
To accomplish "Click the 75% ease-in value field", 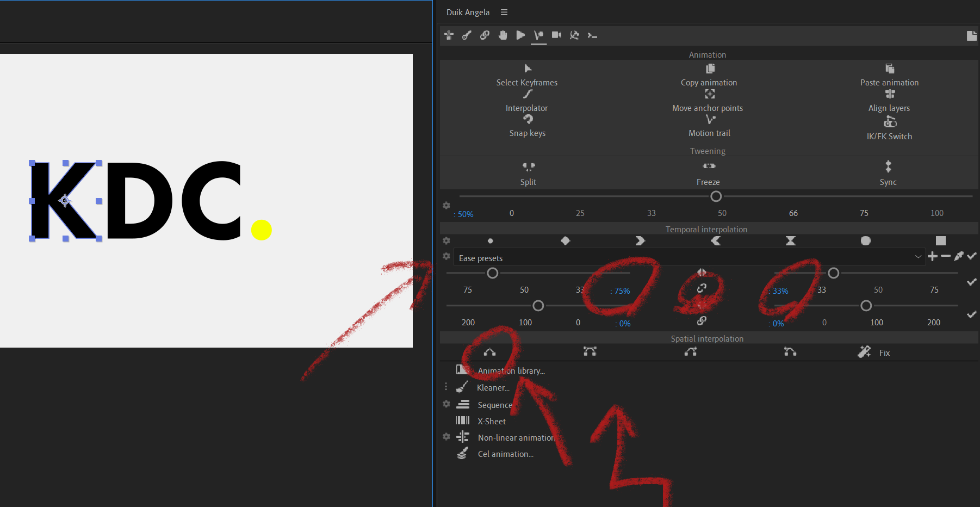I will pyautogui.click(x=622, y=291).
